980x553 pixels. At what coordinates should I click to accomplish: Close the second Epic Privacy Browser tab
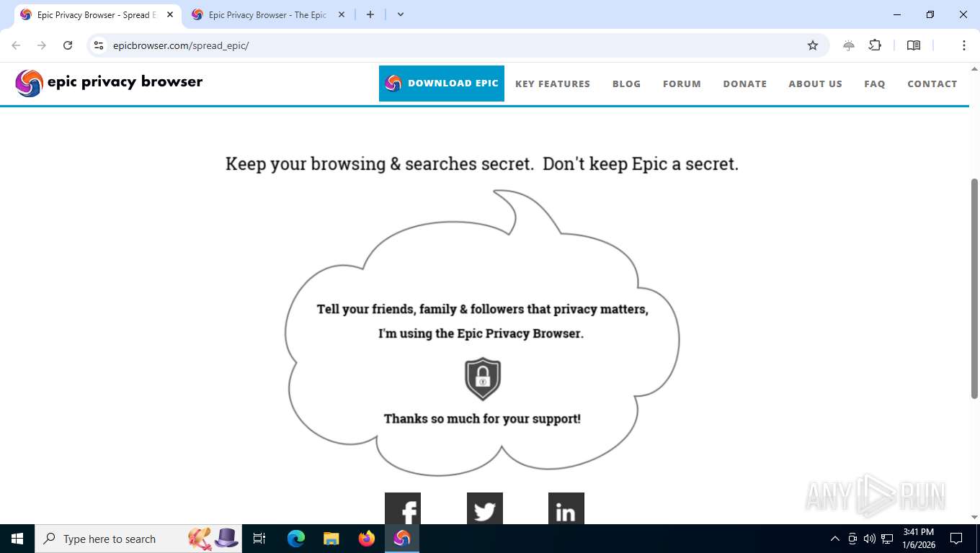pyautogui.click(x=342, y=14)
